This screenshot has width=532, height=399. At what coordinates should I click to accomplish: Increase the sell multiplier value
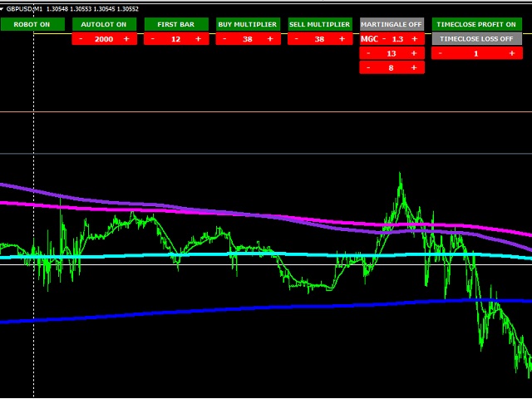tap(342, 39)
